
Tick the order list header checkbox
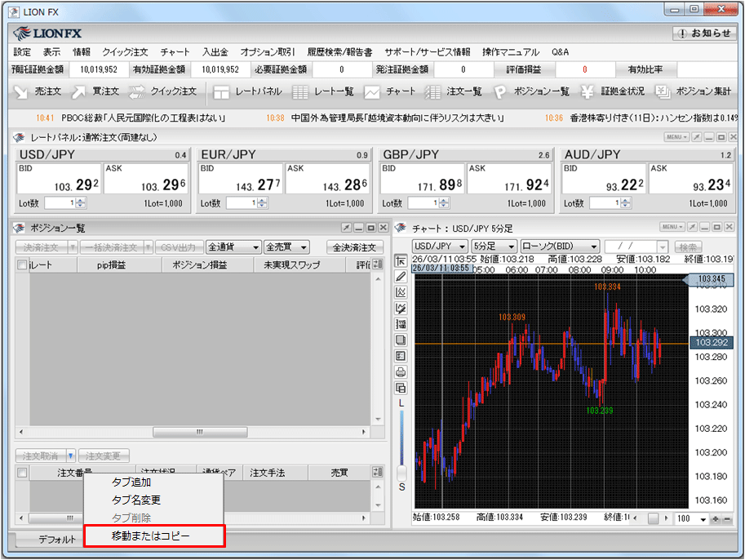(x=22, y=473)
